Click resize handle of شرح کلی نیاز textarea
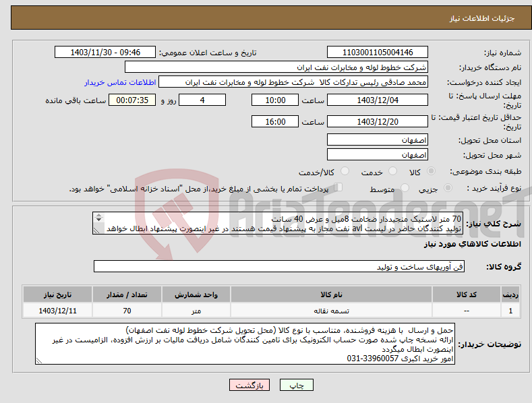This screenshot has height=403, width=532. [96, 230]
